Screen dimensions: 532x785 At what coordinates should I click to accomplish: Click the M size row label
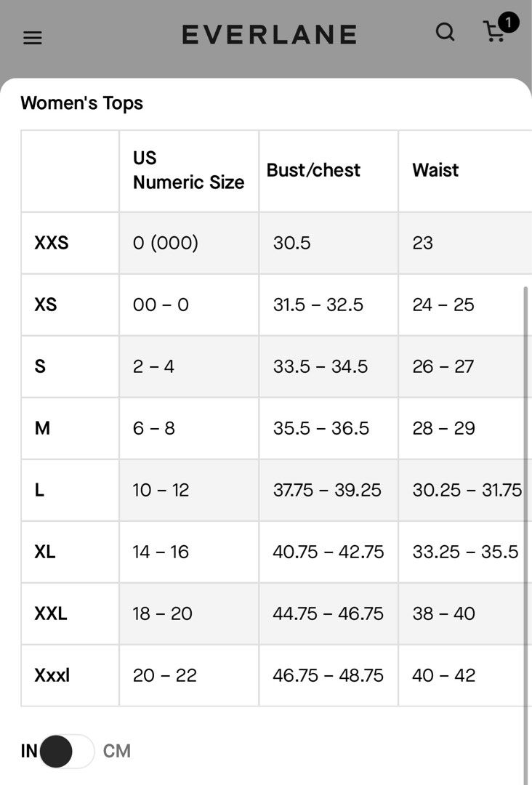pyautogui.click(x=42, y=428)
